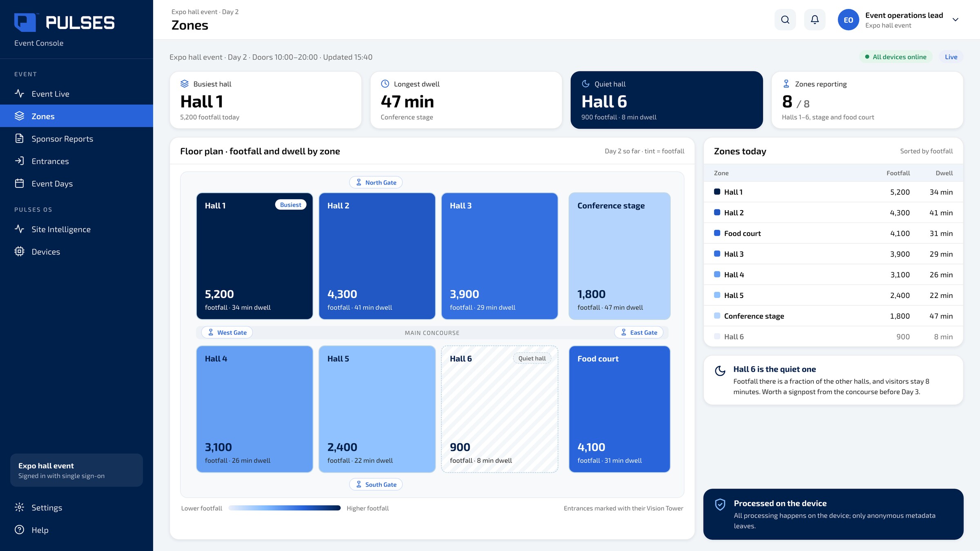
Task: Click the Pulses logo icon
Action: tap(25, 22)
